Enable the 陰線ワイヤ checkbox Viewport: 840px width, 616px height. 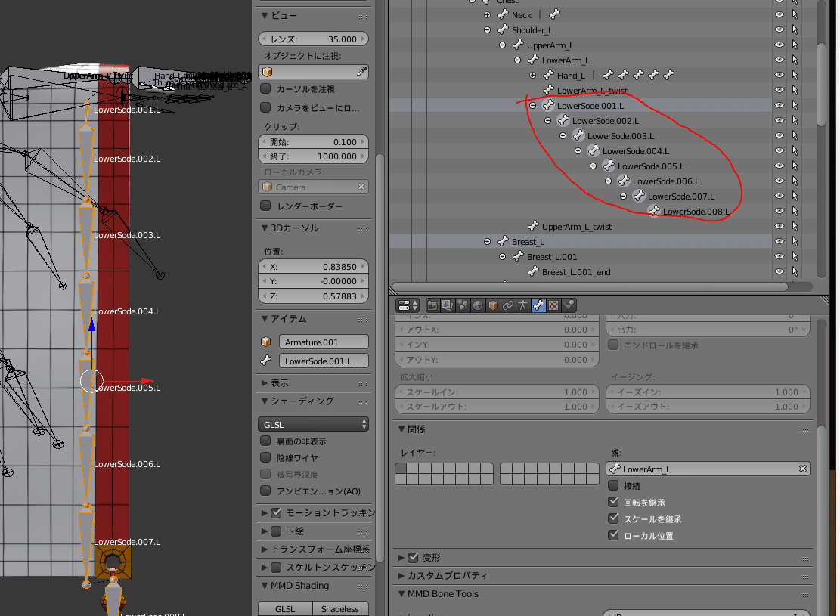[x=265, y=457]
